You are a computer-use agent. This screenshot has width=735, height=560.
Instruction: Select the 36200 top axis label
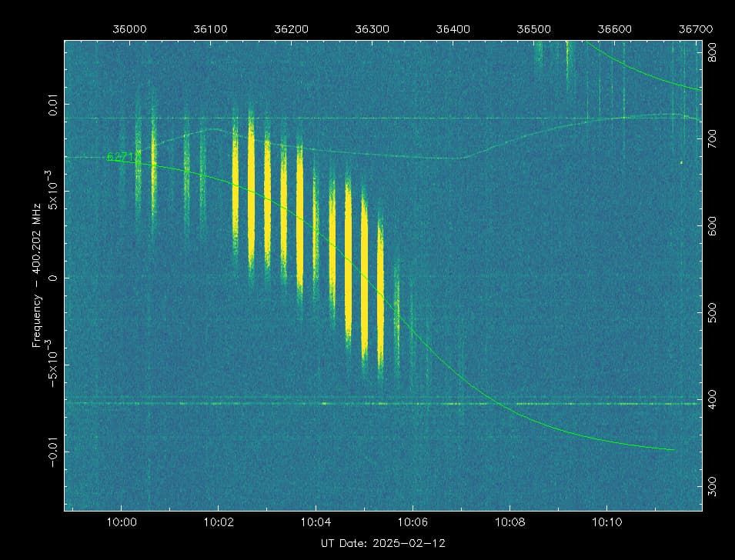[291, 29]
